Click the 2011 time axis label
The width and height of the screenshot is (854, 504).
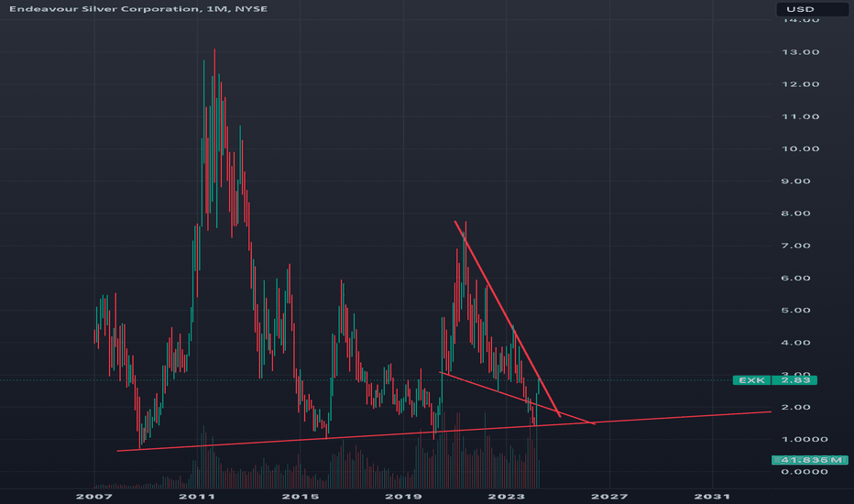[197, 497]
